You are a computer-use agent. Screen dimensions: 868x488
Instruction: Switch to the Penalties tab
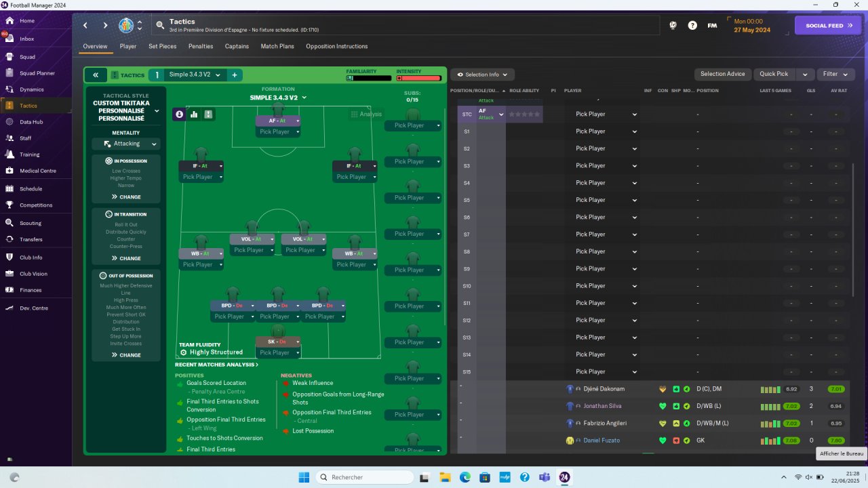pos(201,47)
